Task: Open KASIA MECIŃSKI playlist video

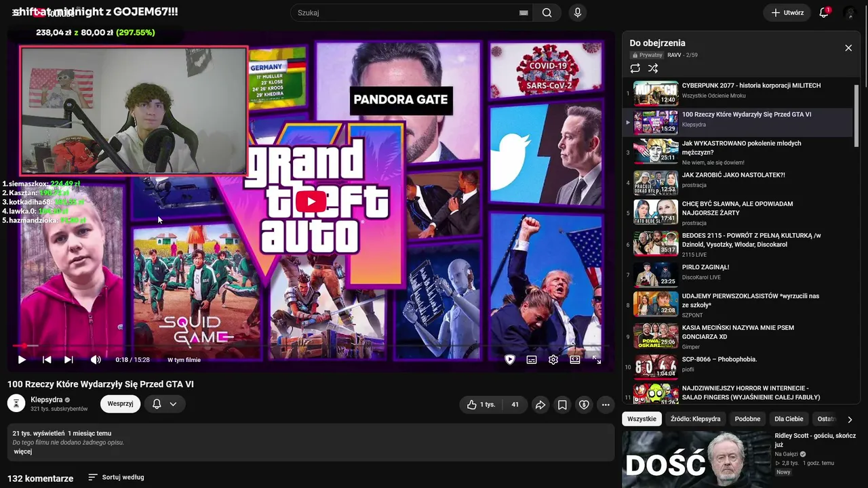Action: [738, 337]
